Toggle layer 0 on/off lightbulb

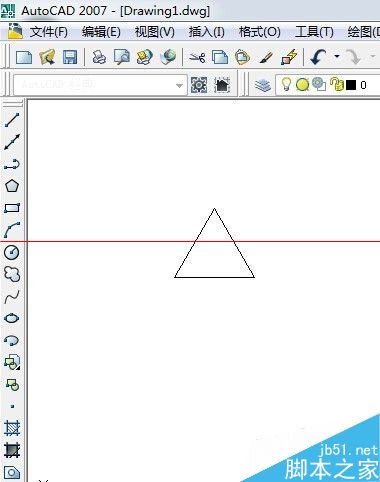[x=286, y=85]
